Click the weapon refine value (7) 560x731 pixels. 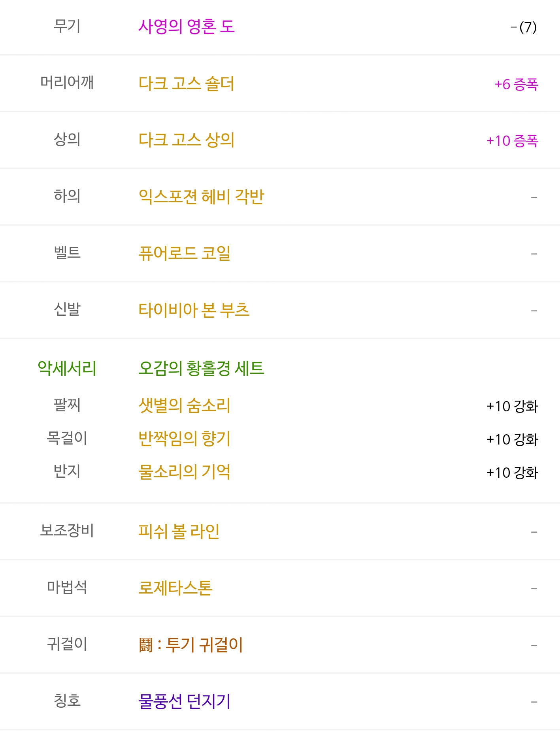tap(528, 27)
